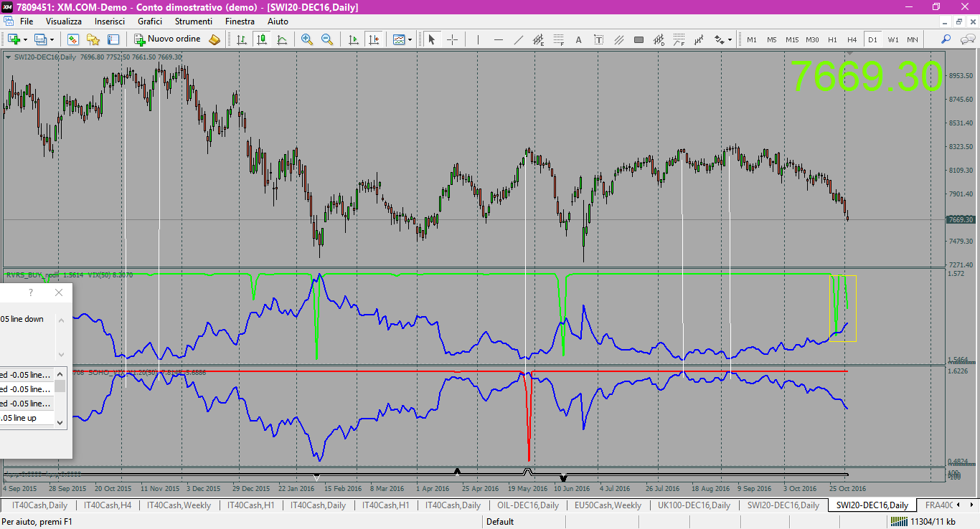The height and width of the screenshot is (529, 980).
Task: Click the dialog list's up scroll arrow
Action: pyautogui.click(x=60, y=373)
